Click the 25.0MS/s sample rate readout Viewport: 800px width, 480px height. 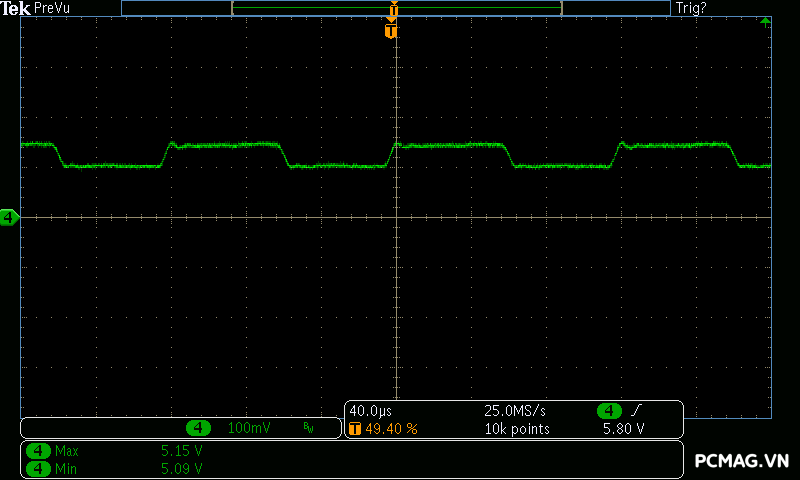515,411
